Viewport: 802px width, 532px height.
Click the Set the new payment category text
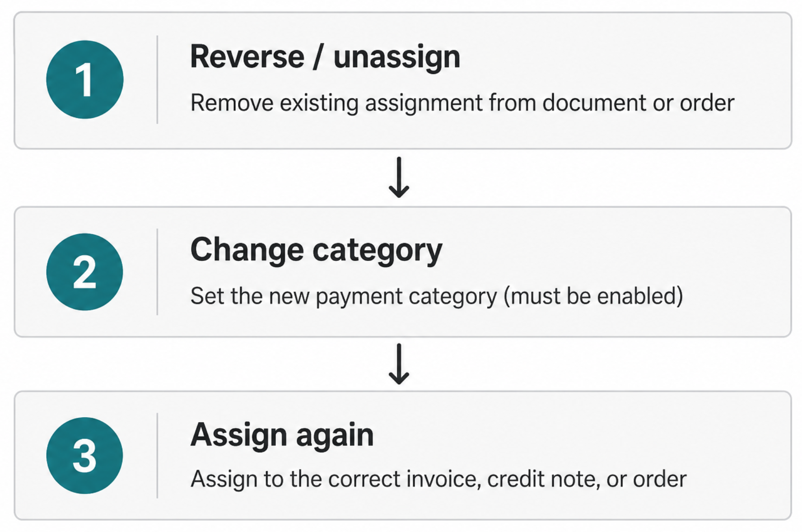tap(437, 296)
